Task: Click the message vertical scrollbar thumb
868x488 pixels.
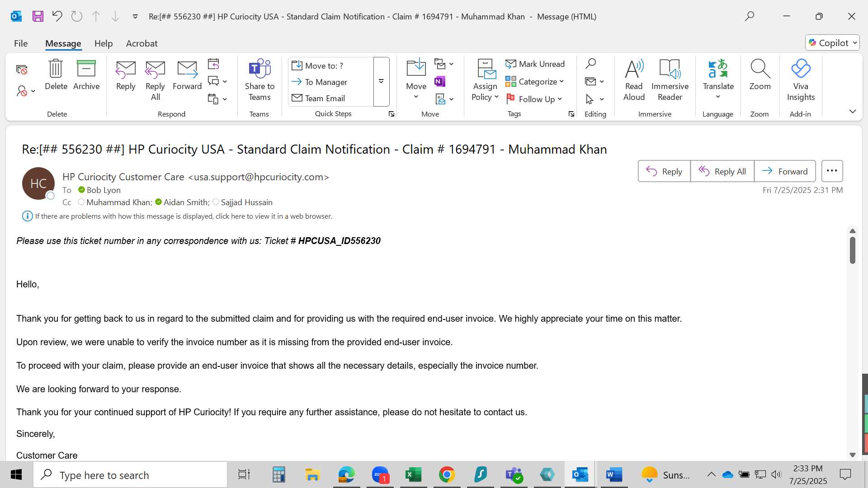Action: pos(852,250)
